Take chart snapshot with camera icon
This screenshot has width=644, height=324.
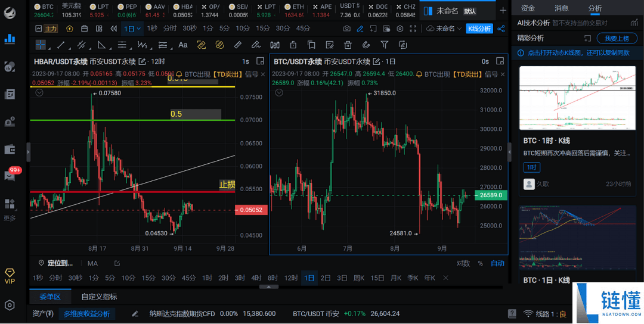click(347, 29)
